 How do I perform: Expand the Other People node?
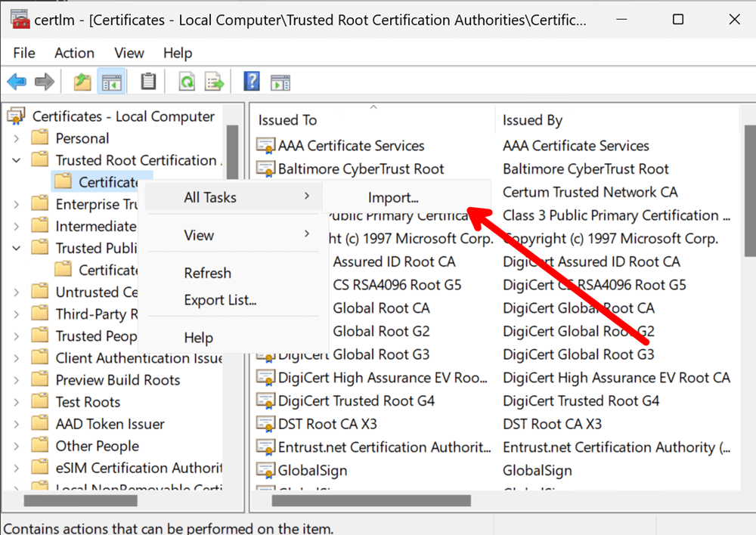(17, 446)
